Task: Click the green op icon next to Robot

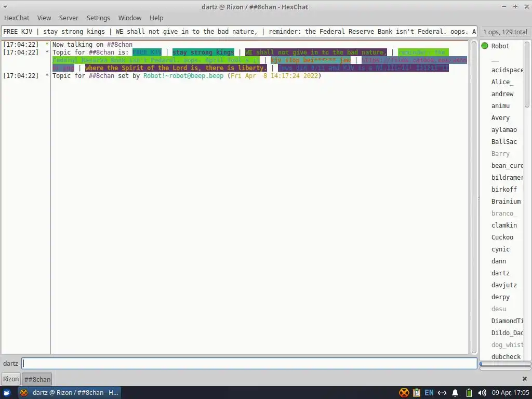Action: (485, 46)
